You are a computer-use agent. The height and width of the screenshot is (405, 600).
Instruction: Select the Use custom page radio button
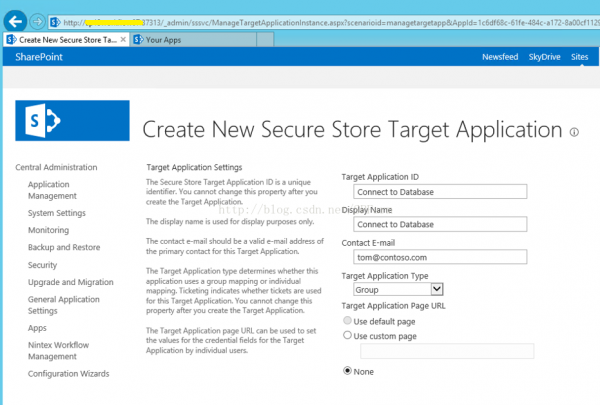point(347,335)
